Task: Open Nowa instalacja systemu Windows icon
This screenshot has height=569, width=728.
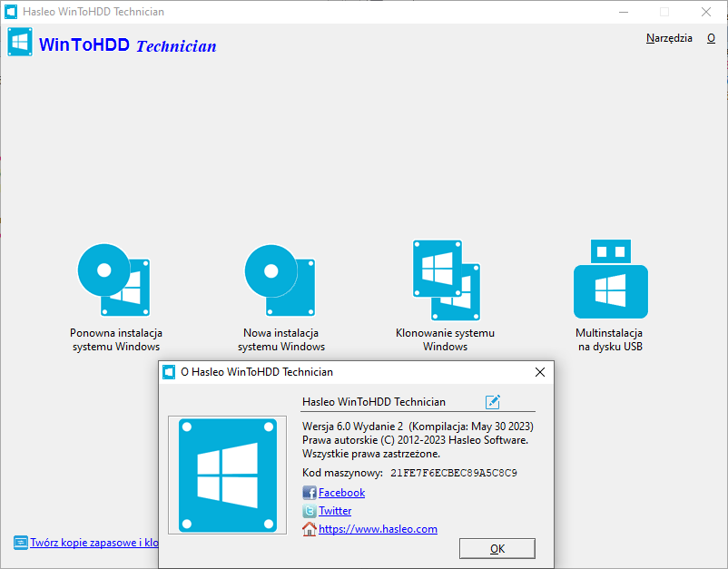Action: click(x=280, y=280)
